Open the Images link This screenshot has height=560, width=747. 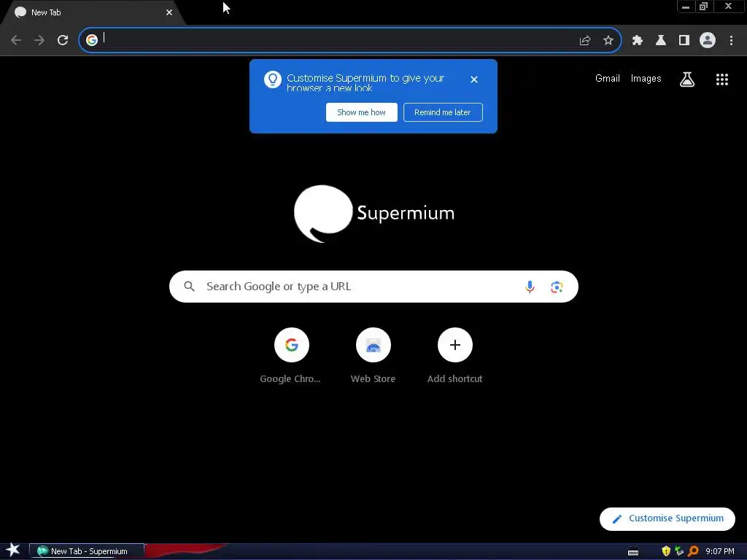[x=646, y=79]
